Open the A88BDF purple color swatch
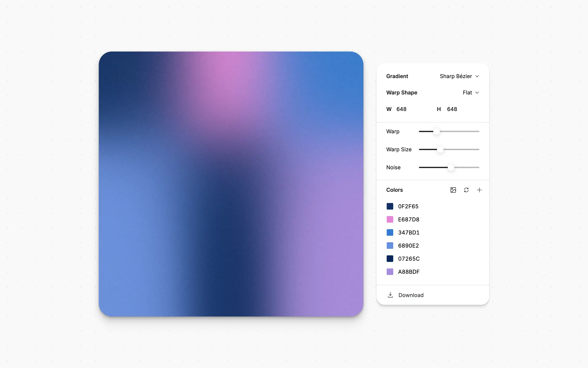Viewport: 588px width, 368px height. click(x=390, y=272)
